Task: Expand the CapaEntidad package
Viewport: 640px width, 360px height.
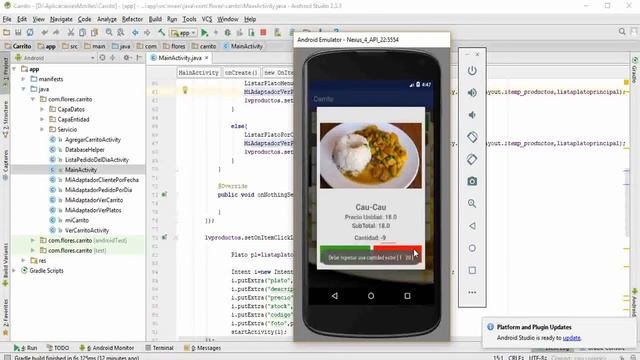Action: point(42,119)
